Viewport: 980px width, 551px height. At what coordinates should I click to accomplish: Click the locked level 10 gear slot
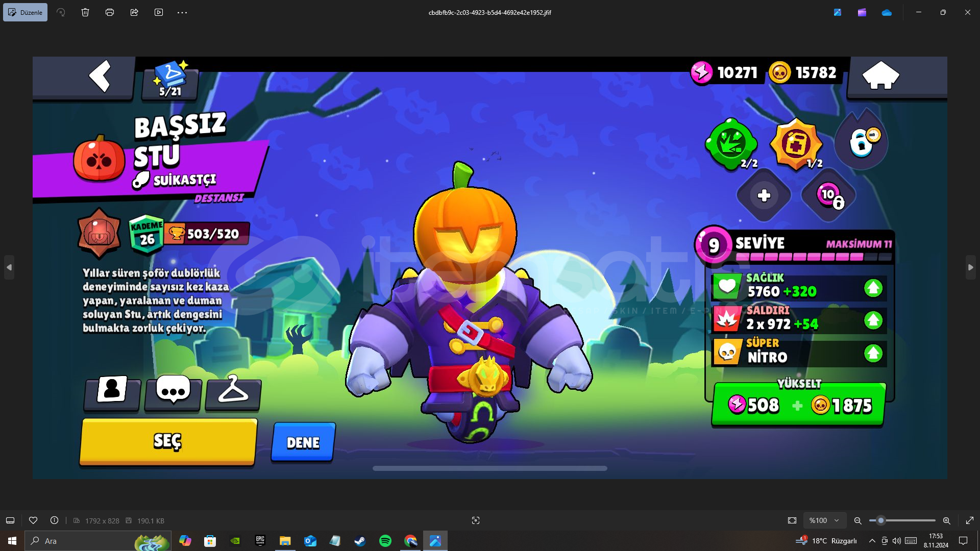pos(829,195)
